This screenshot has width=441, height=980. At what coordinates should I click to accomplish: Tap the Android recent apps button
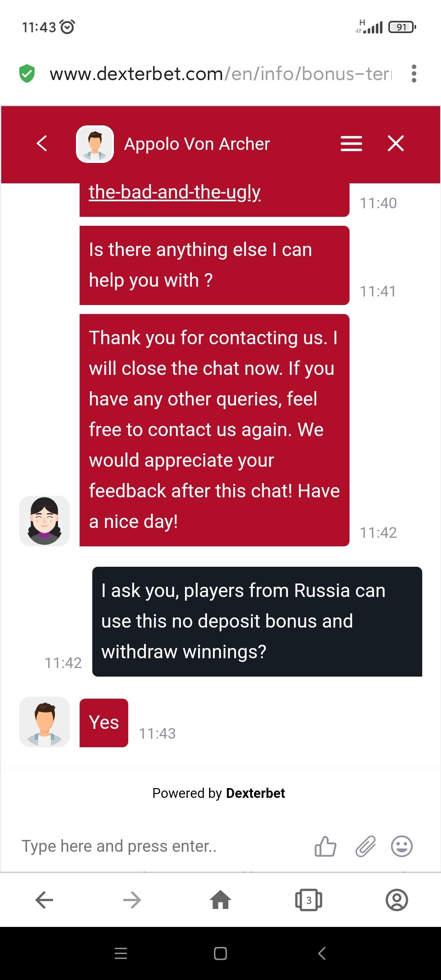coord(121,953)
